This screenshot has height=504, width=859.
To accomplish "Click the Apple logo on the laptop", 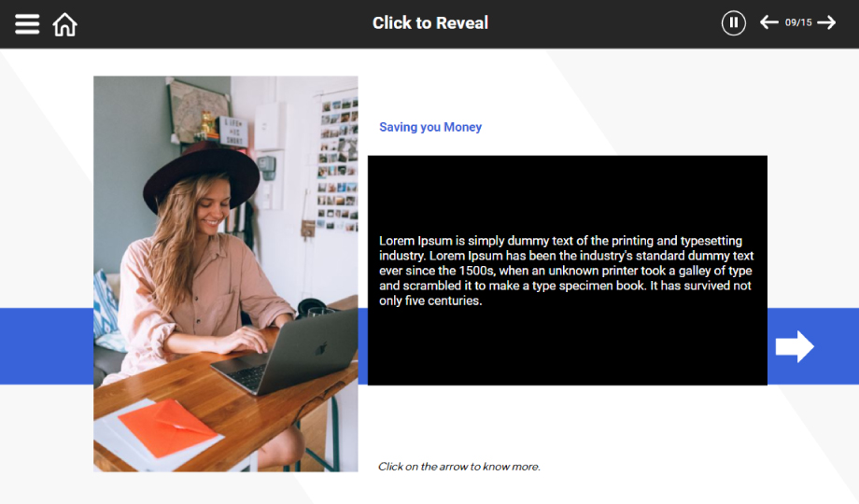I will [x=322, y=347].
